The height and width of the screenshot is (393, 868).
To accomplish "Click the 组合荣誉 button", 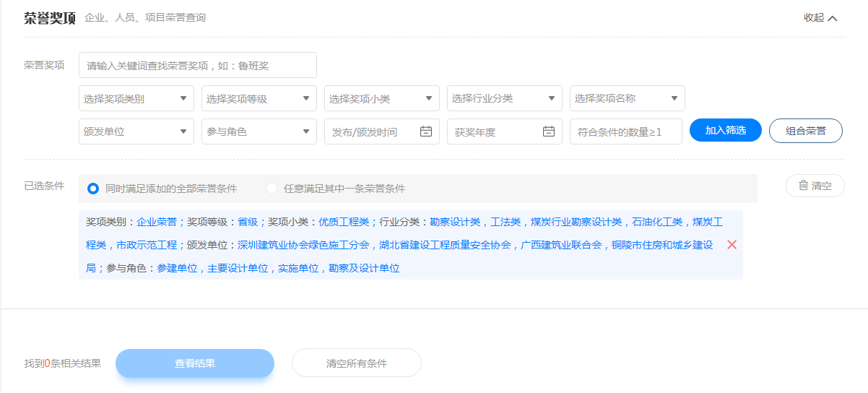I will pyautogui.click(x=806, y=131).
